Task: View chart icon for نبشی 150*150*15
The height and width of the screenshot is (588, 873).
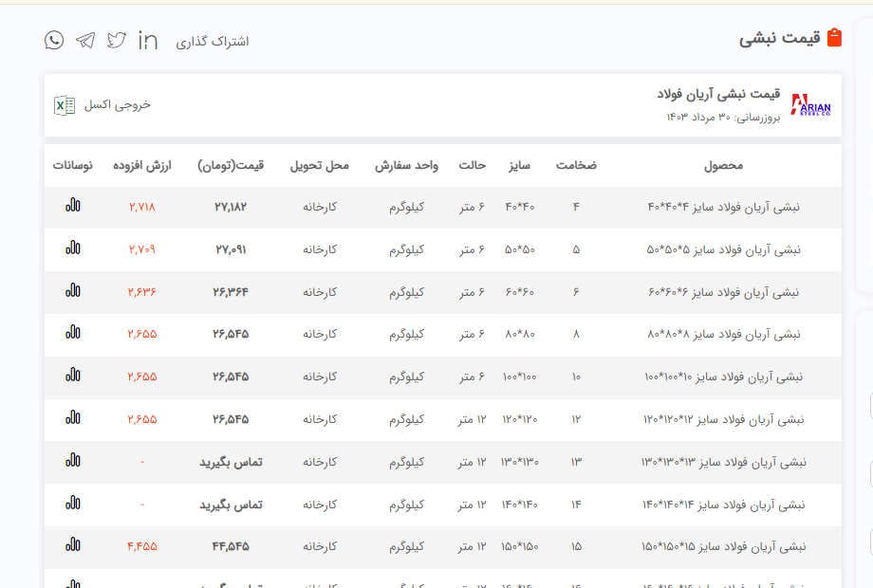Action: (x=73, y=544)
